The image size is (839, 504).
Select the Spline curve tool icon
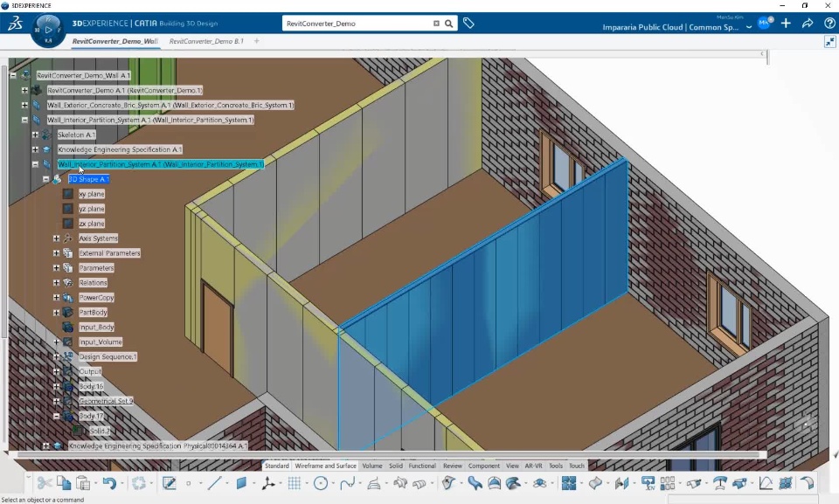click(x=347, y=483)
